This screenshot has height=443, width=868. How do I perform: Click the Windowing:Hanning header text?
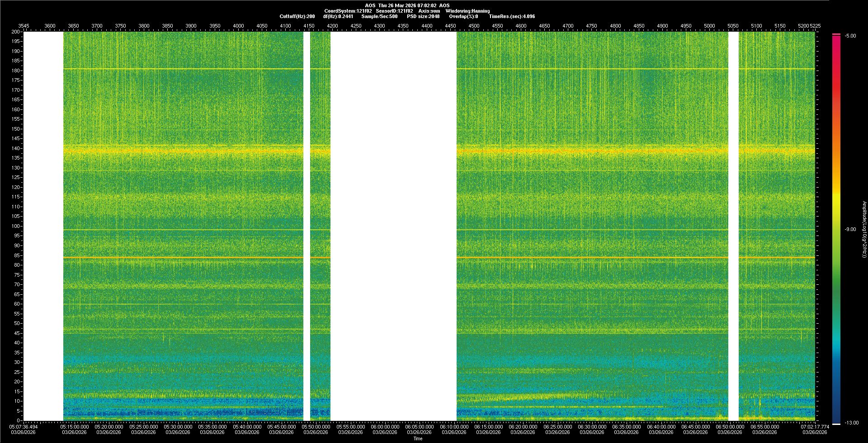tap(467, 11)
